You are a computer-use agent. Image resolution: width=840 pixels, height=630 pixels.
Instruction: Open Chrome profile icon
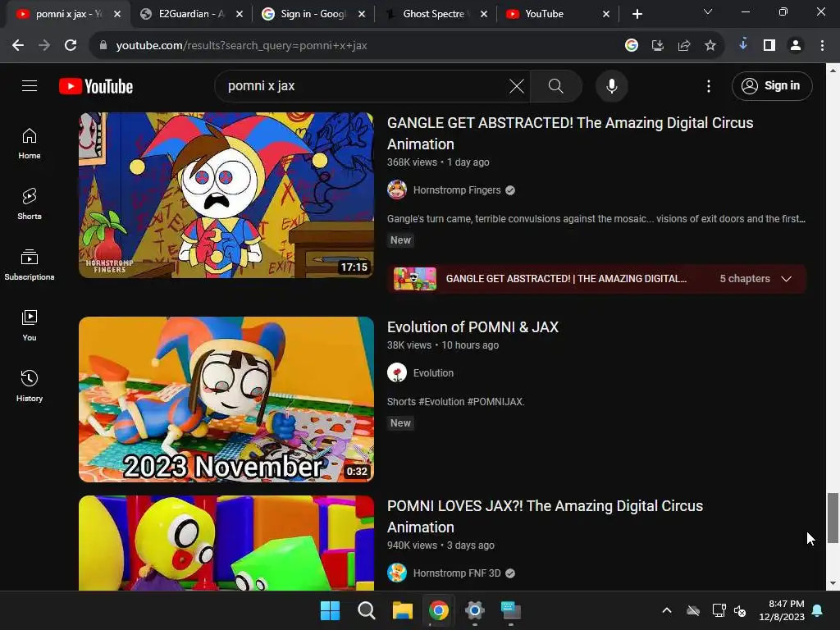click(796, 46)
